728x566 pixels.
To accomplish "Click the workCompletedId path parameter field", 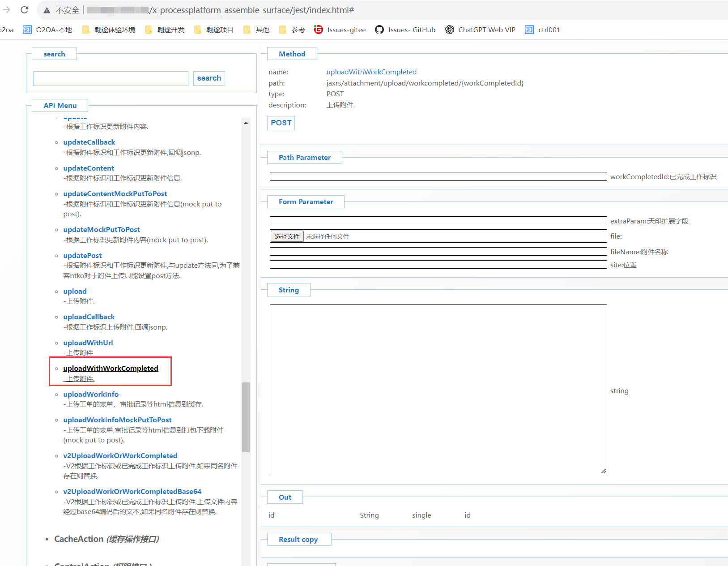I will pyautogui.click(x=438, y=177).
